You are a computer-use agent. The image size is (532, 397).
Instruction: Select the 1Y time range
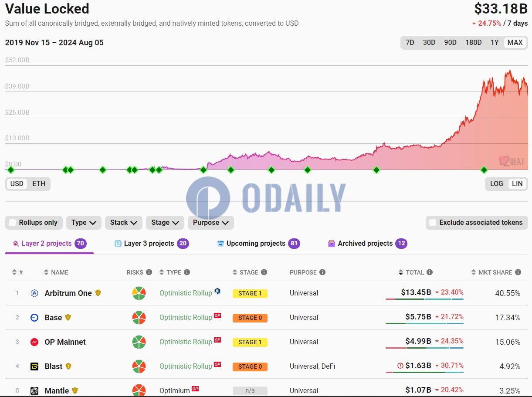(x=495, y=42)
